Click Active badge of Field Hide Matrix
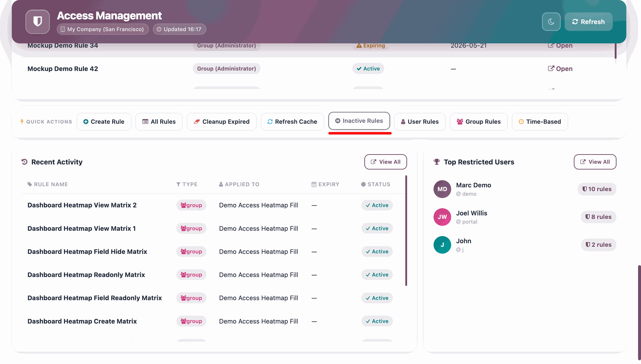 [377, 252]
